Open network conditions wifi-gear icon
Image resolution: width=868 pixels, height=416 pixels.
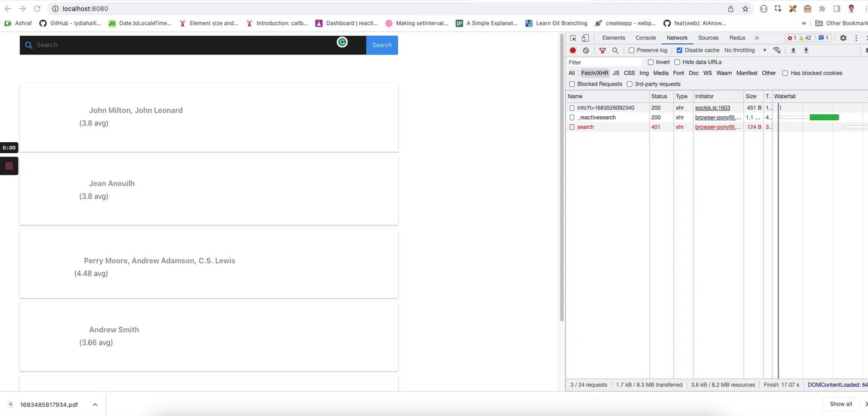(777, 50)
